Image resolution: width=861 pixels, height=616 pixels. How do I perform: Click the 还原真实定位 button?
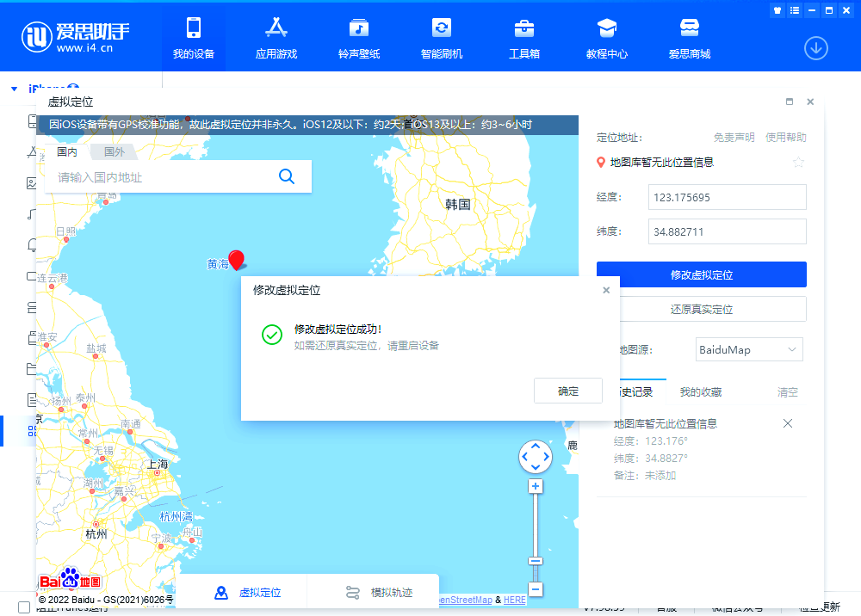(x=701, y=309)
